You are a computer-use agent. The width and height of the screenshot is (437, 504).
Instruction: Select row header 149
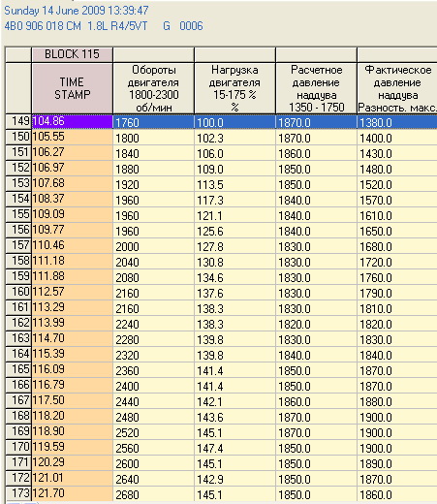[18, 121]
